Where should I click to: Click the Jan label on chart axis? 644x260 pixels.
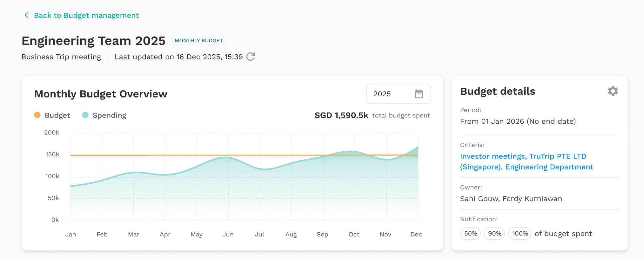point(70,235)
